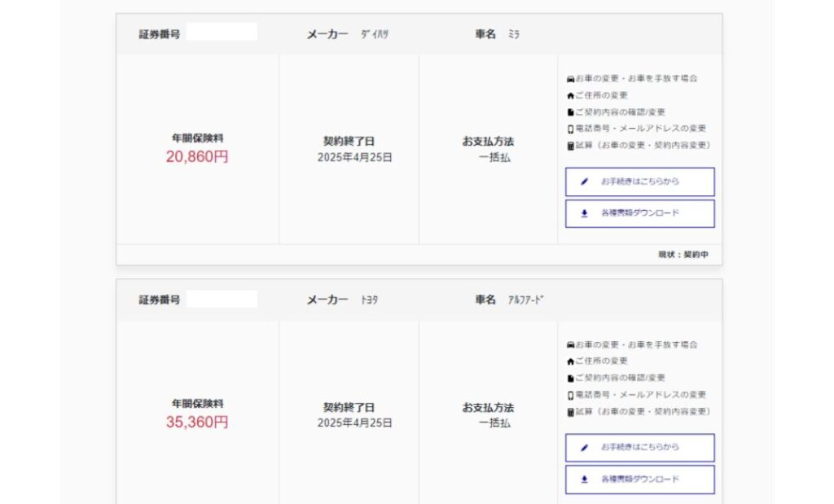The width and height of the screenshot is (834, 504).
Task: Open 試算 link for the ダイハツ ミラ policy
Action: click(643, 146)
